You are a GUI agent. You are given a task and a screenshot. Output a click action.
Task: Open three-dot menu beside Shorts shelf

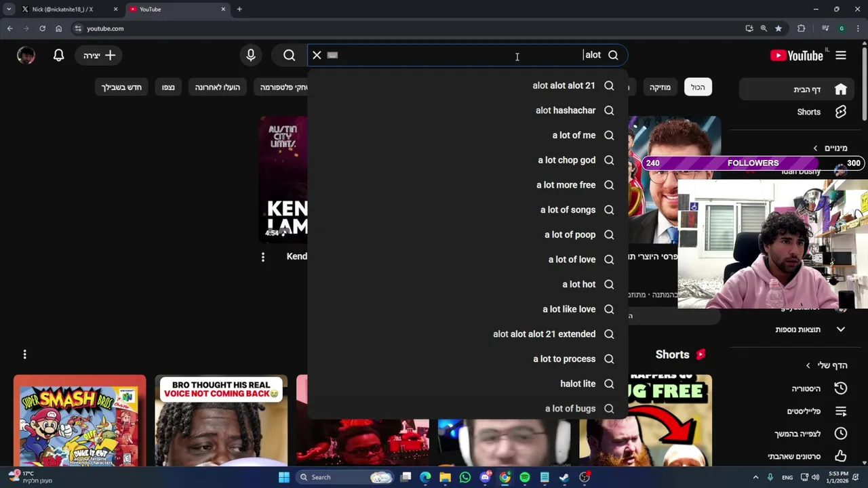[x=24, y=354]
